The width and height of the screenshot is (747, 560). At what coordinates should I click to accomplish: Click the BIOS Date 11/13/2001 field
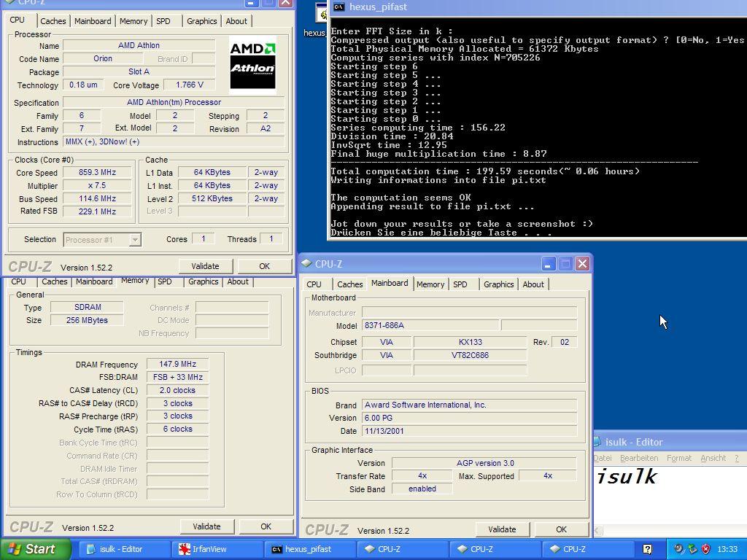tap(469, 431)
